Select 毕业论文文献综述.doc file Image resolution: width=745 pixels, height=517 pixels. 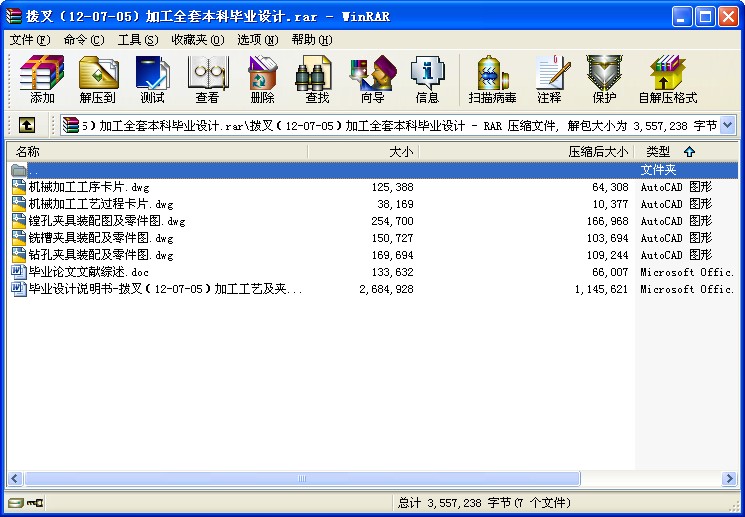pos(88,272)
